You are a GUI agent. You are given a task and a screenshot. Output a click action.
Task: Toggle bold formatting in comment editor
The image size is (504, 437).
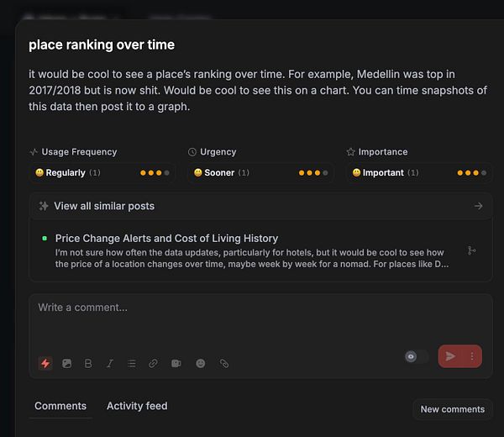coord(88,363)
